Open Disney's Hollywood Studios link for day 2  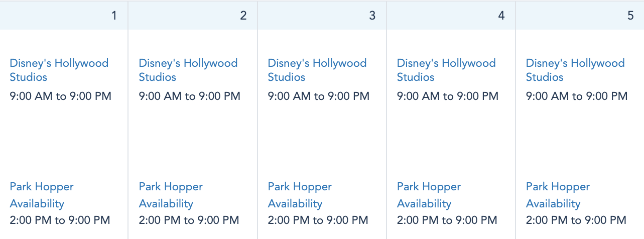tap(188, 70)
